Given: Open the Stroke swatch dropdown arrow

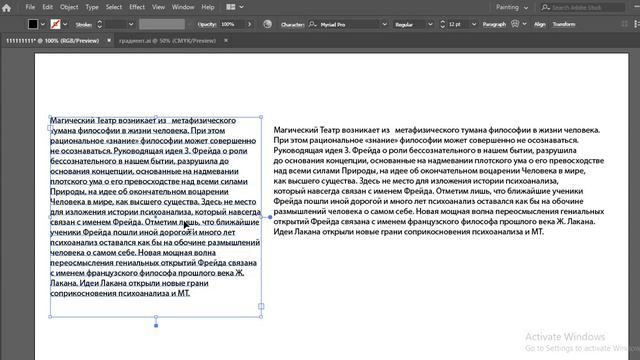Looking at the screenshot, I should (65, 24).
